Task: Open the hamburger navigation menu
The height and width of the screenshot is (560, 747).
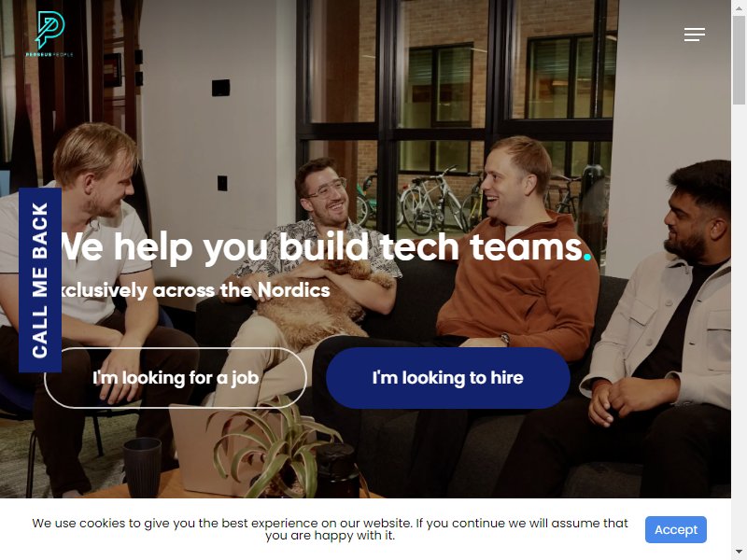Action: (x=694, y=35)
